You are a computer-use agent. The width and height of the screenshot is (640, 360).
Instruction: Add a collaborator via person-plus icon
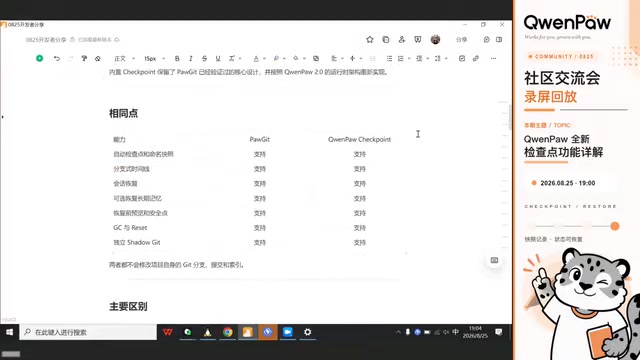(402, 40)
